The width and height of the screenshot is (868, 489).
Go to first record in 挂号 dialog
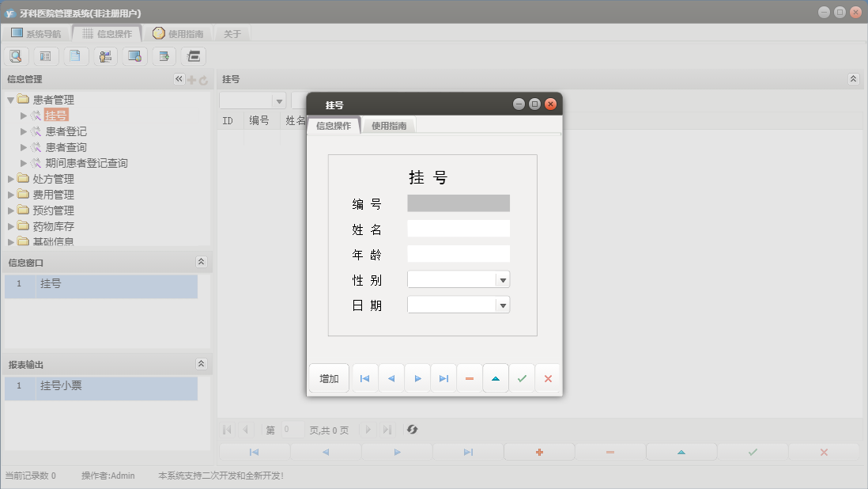[364, 379]
